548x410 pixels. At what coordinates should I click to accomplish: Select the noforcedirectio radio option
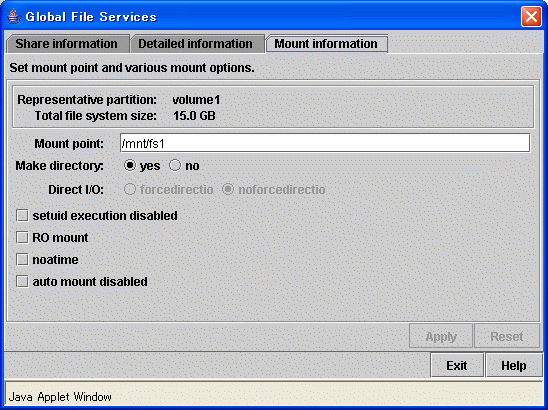[228, 189]
